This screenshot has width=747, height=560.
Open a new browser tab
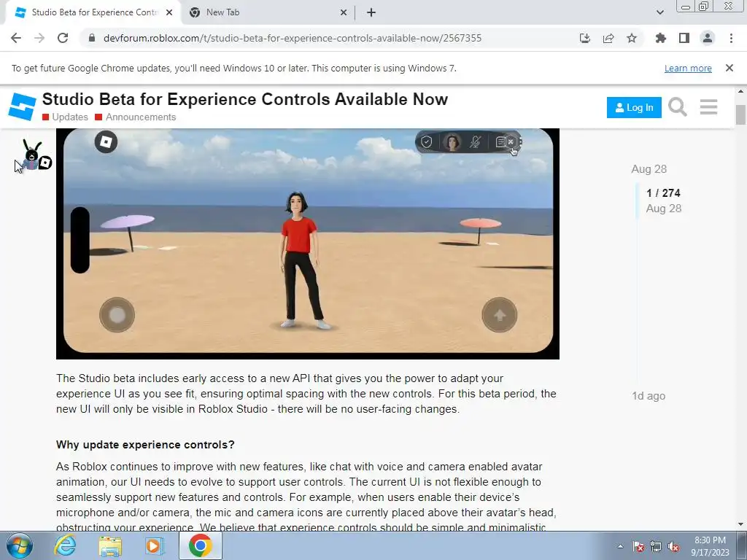pos(371,13)
